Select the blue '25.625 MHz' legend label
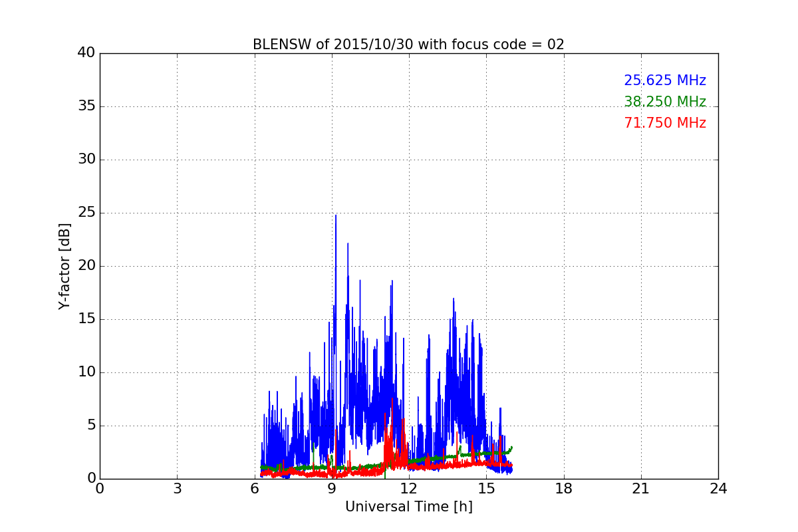798x532 pixels. 665,80
